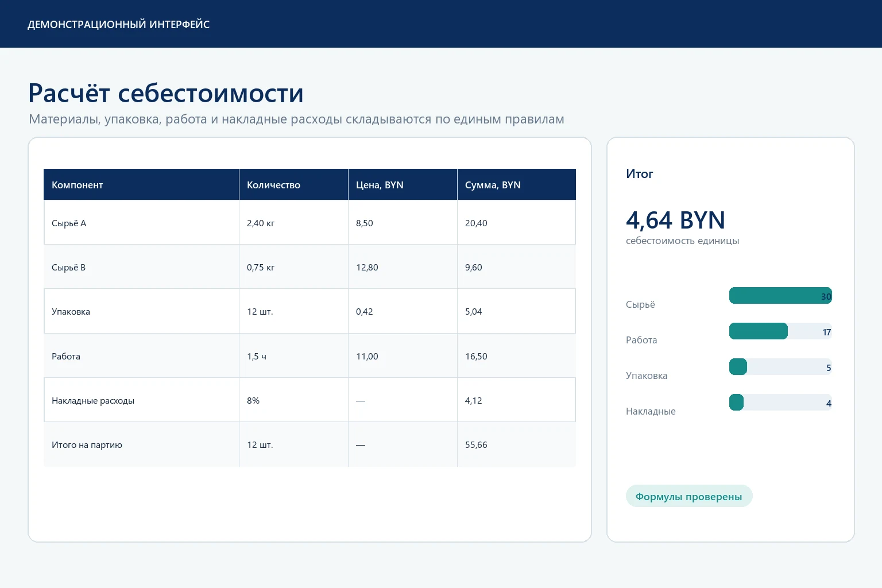Click the 'Цена, BYN' column header
The image size is (882, 588).
point(403,184)
